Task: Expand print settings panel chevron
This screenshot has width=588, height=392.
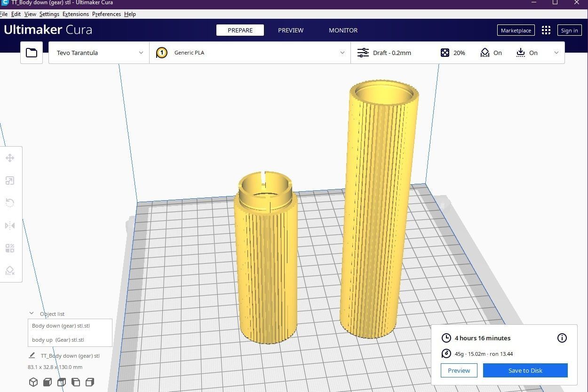Action: coord(556,53)
